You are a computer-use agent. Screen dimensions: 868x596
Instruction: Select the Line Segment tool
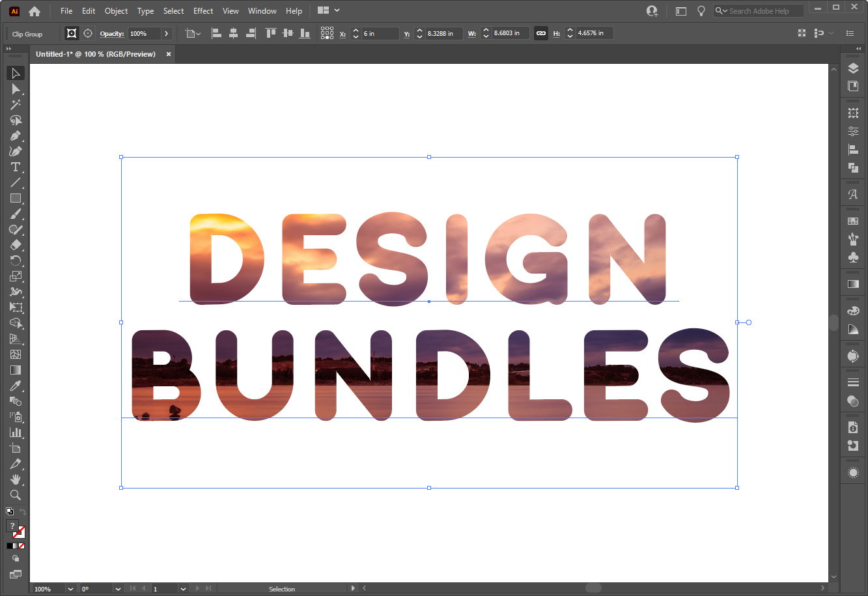16,182
